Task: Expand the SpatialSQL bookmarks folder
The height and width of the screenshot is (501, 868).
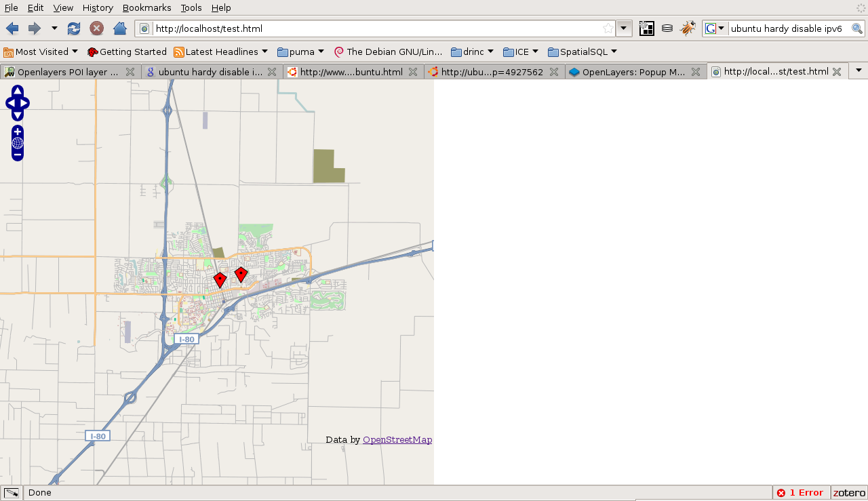Action: [x=583, y=52]
